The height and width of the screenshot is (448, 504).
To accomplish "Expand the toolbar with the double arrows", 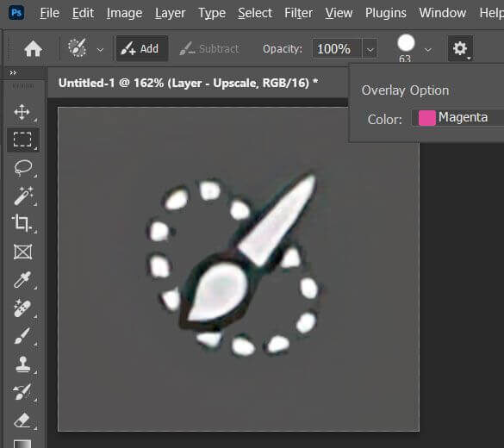I will pyautogui.click(x=13, y=72).
